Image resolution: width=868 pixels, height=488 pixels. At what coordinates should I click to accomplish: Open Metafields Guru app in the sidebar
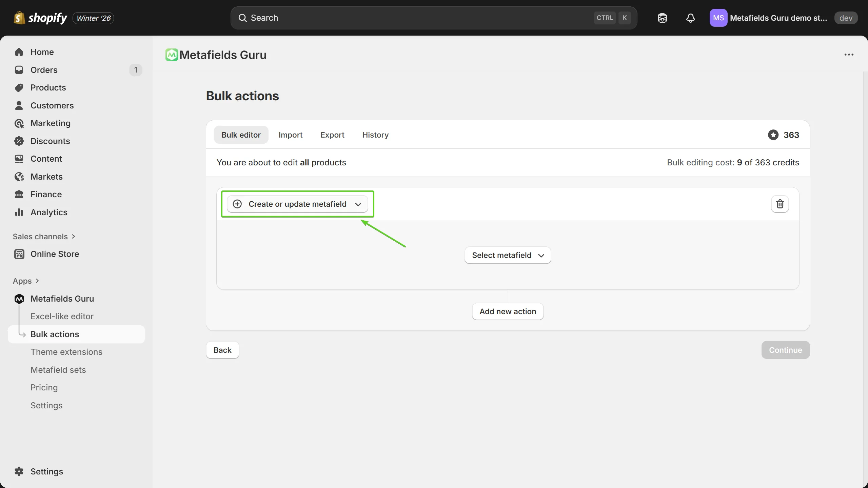62,299
